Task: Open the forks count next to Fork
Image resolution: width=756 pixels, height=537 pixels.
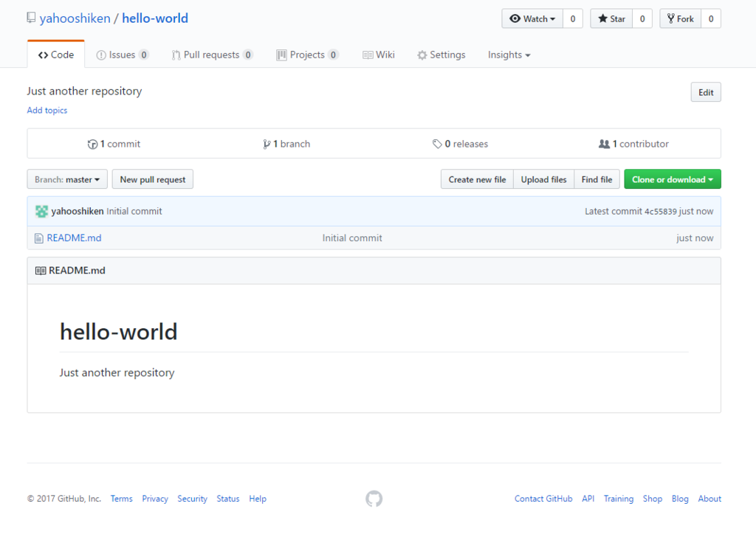Action: (711, 18)
